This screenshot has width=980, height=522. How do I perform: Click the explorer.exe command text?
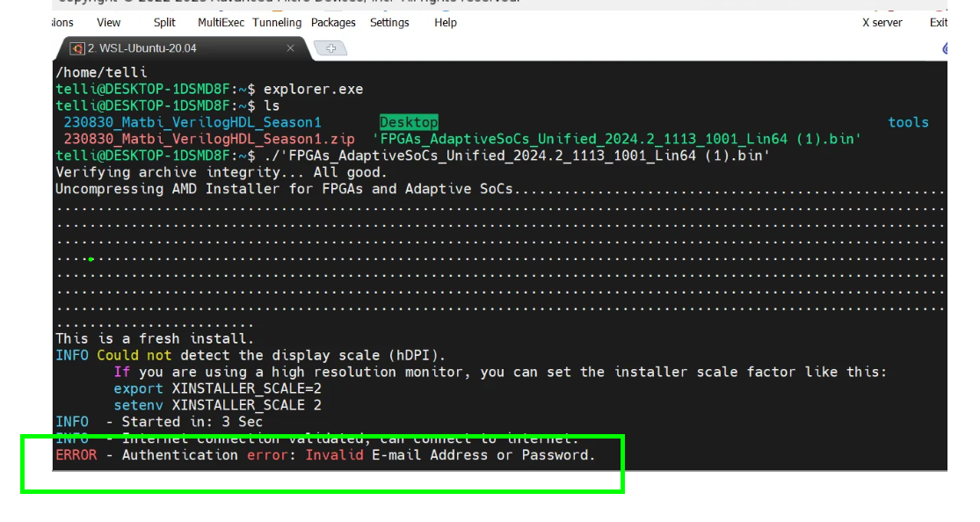tap(313, 89)
